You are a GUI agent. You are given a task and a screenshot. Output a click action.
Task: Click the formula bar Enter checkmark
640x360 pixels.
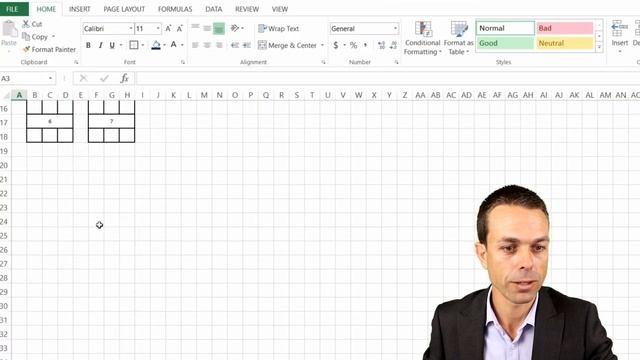click(104, 78)
